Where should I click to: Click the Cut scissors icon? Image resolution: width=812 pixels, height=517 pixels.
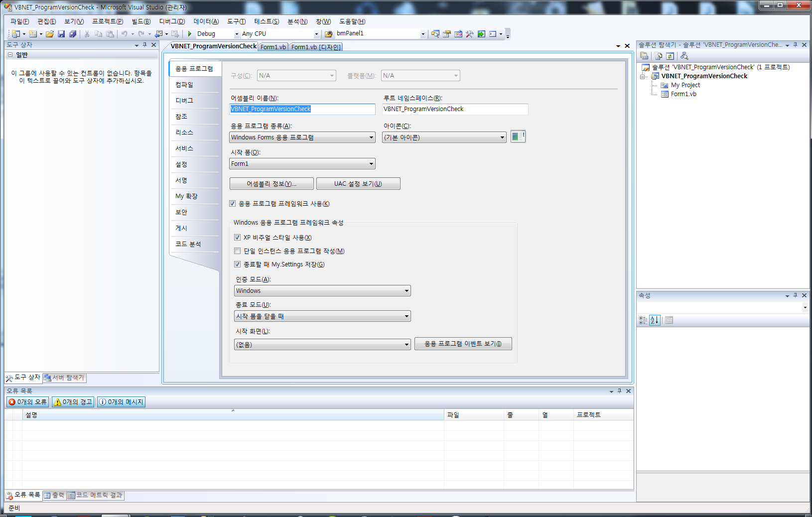(87, 34)
